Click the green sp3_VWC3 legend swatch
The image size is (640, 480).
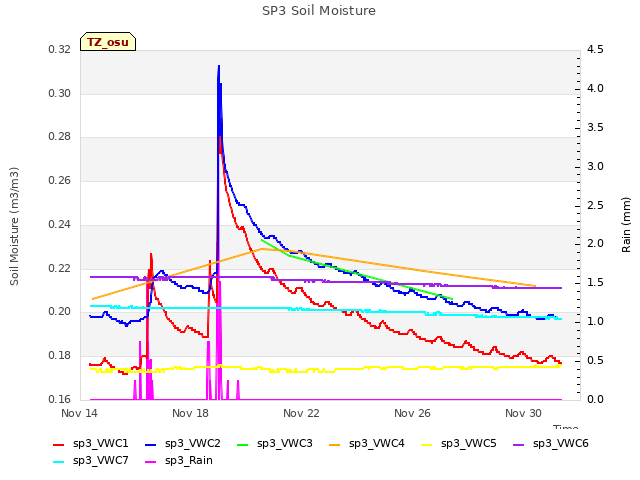pyautogui.click(x=242, y=444)
